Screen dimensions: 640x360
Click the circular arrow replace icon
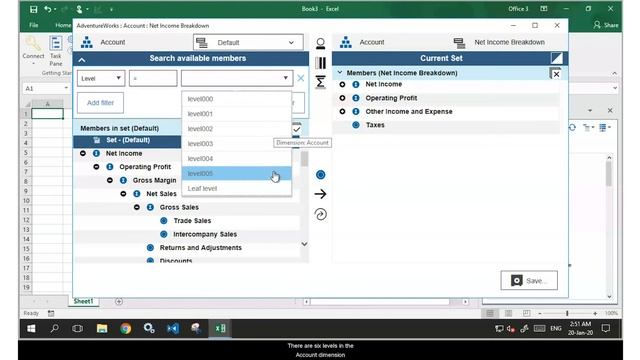(x=320, y=214)
